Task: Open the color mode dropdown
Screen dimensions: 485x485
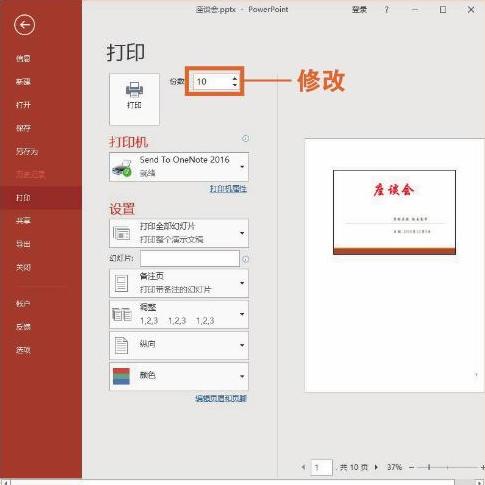Action: point(179,376)
